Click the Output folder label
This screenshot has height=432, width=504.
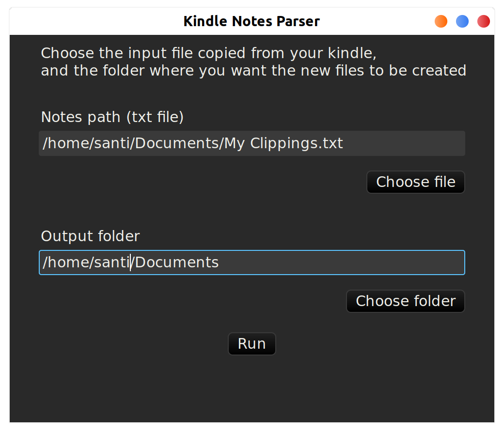tap(90, 236)
